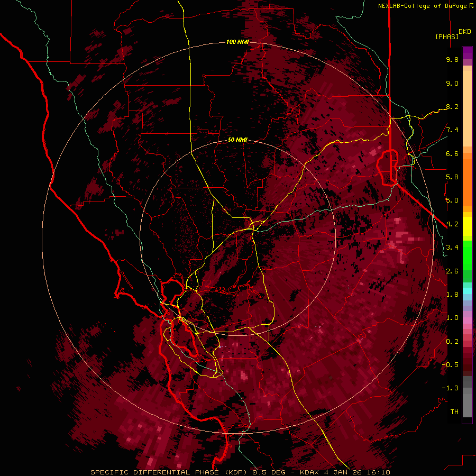Click the 9.0 scale value
Image resolution: width=476 pixels, height=476 pixels.
click(452, 83)
